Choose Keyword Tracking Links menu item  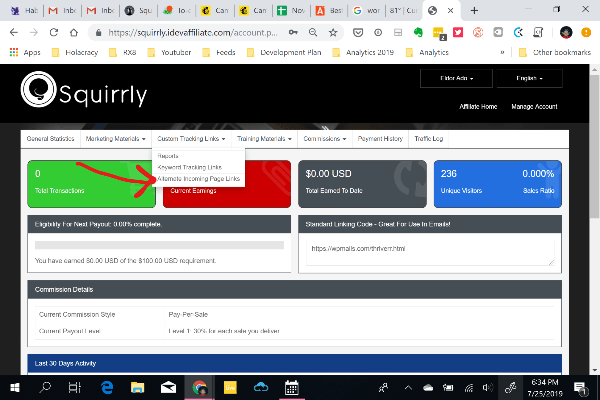coord(189,167)
